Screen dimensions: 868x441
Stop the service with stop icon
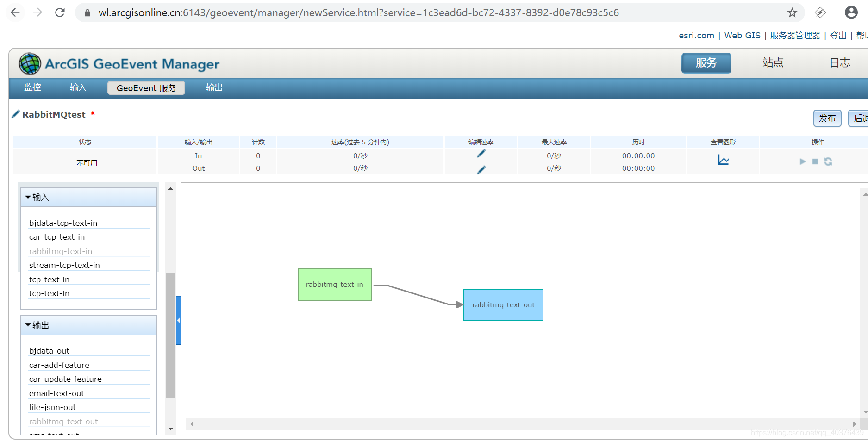point(815,161)
